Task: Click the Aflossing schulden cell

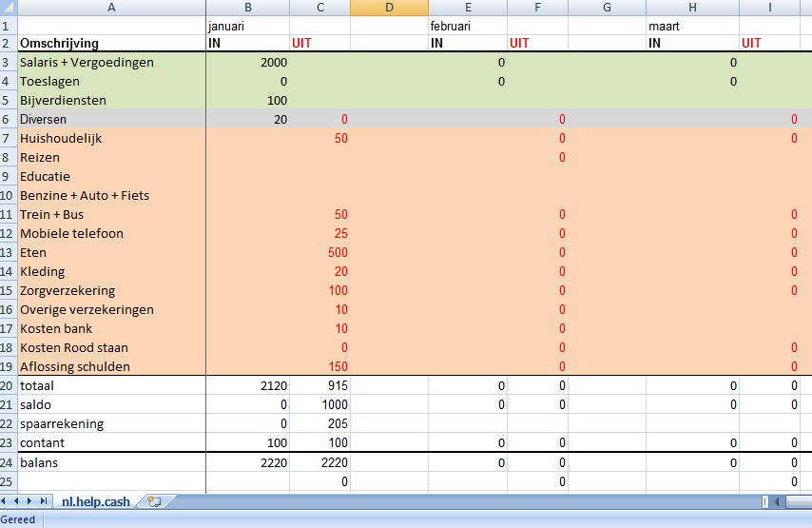Action: [x=111, y=366]
